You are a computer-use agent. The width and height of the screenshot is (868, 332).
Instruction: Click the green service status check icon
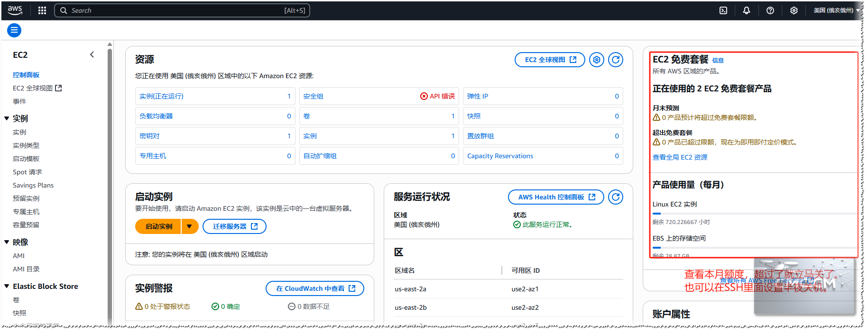517,224
